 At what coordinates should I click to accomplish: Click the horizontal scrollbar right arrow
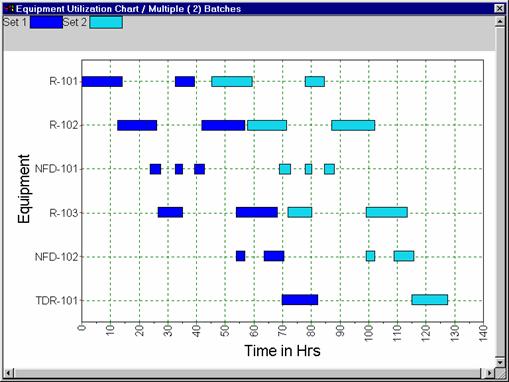(489, 373)
